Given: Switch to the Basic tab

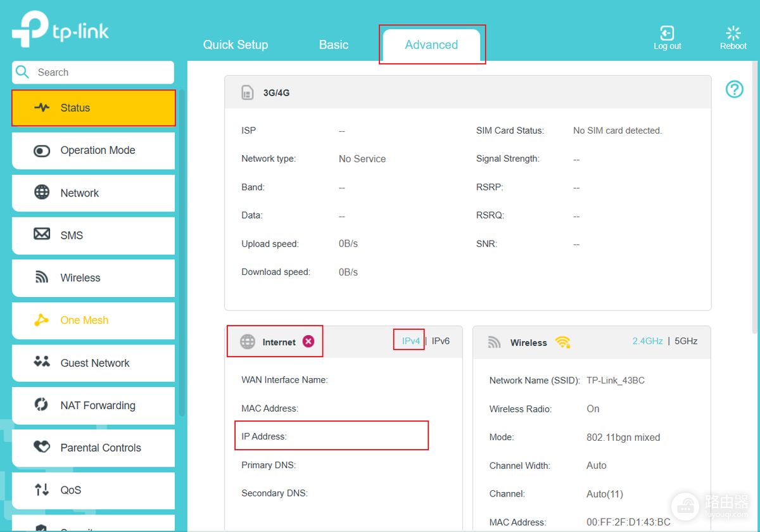Looking at the screenshot, I should coord(334,45).
